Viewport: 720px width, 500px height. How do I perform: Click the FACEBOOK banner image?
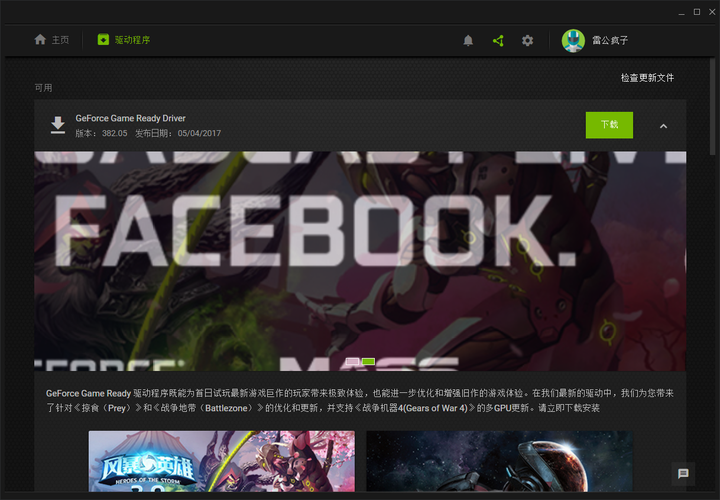360,261
